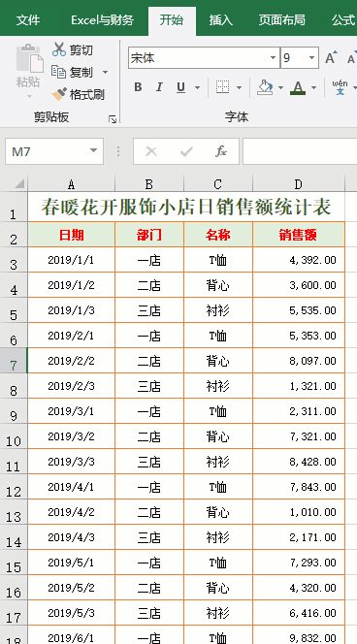This screenshot has width=357, height=644.
Task: Select date cell 2019/5/1
Action: 72,563
